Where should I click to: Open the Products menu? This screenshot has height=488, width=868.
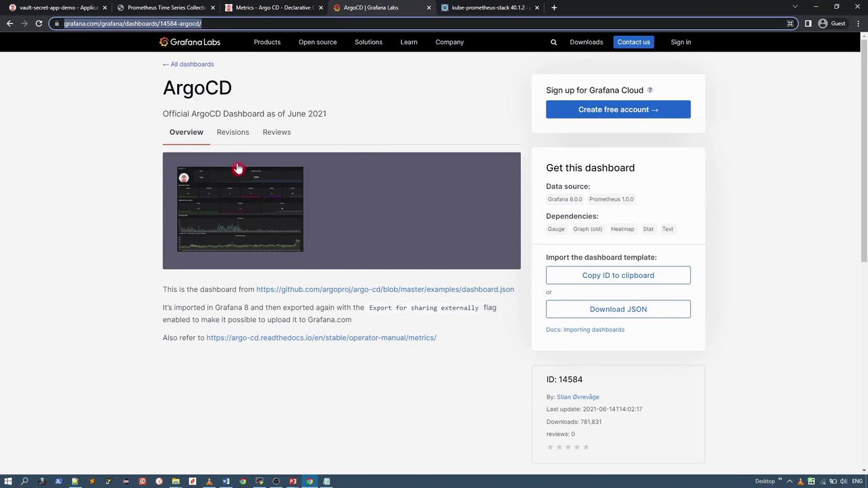pos(267,42)
